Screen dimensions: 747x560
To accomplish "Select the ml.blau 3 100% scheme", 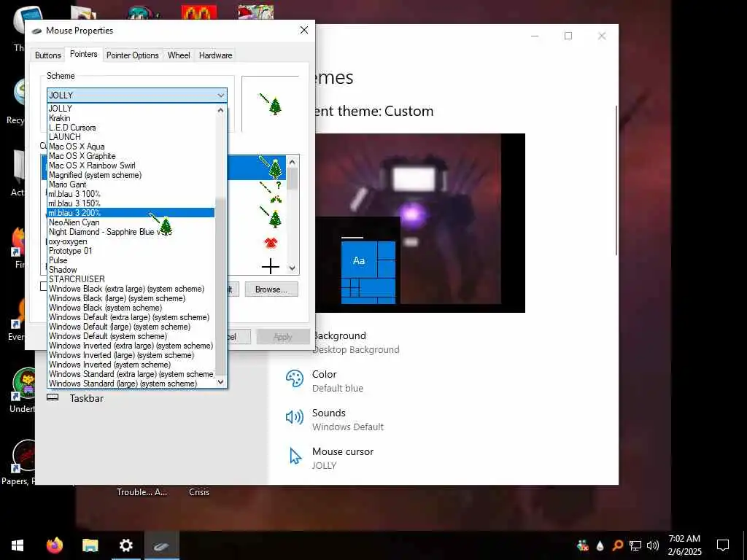I will (x=131, y=194).
